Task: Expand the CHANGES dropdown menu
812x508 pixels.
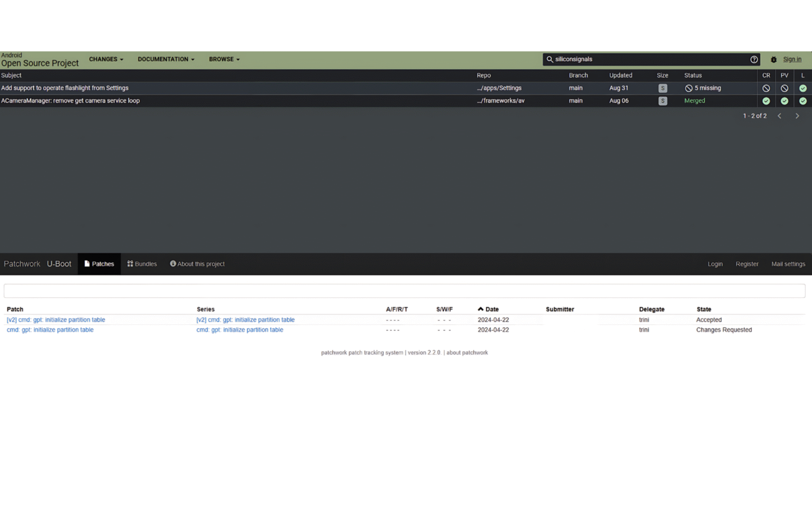Action: 106,59
